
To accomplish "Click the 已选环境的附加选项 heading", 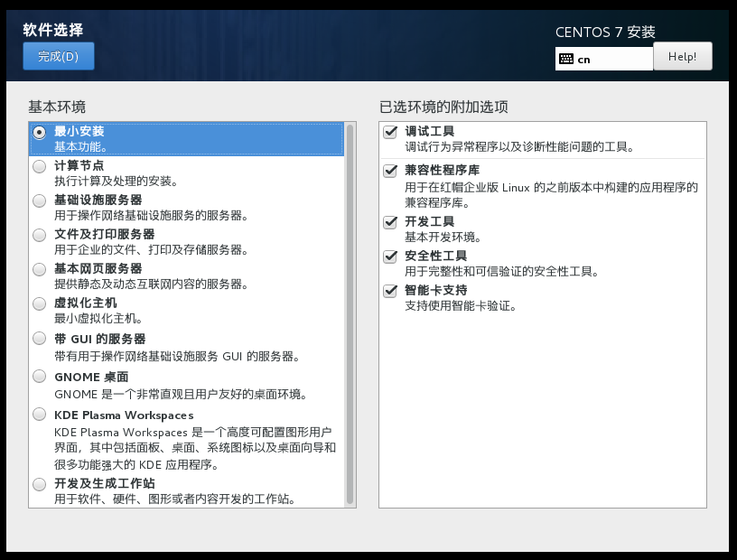I will [443, 107].
